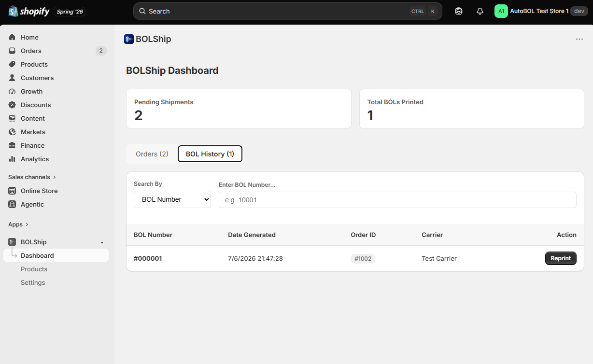593x364 pixels.
Task: Click the Online Store icon
Action: coord(12,191)
